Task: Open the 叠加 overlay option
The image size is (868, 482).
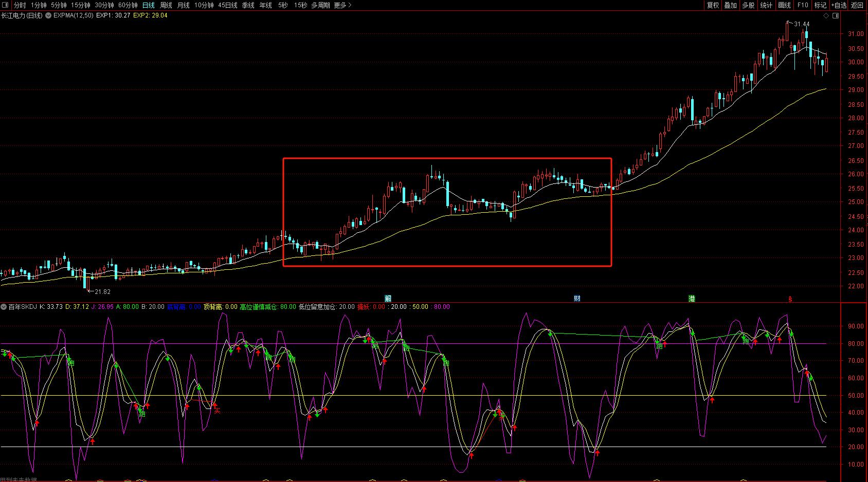Action: click(730, 5)
